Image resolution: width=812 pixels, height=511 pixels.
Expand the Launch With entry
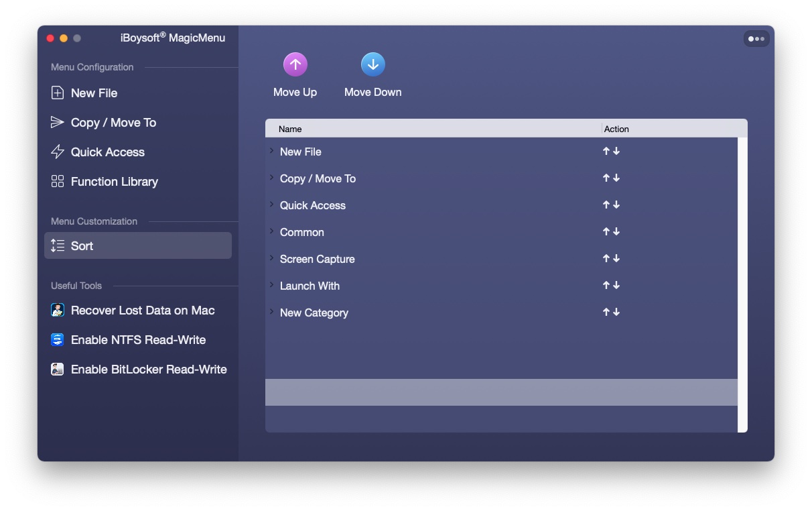tap(272, 286)
